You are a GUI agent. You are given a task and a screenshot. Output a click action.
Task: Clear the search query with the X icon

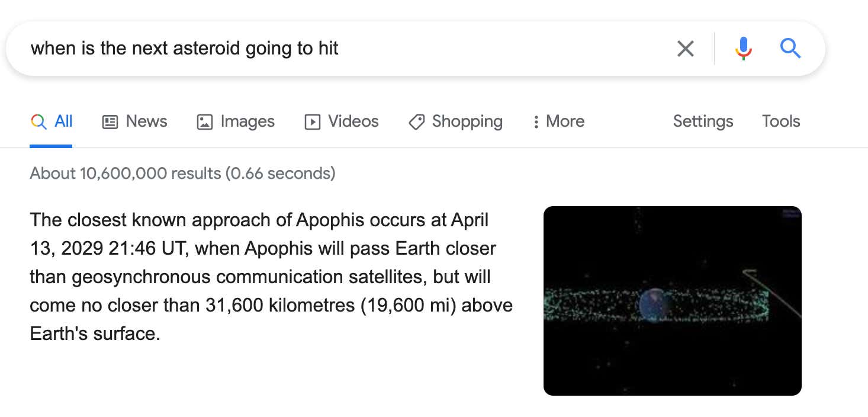685,49
